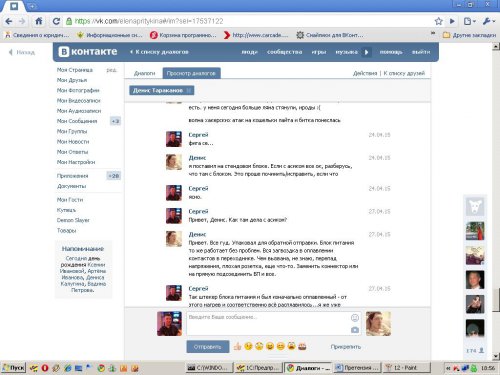Screen dimensions: 500x375
Task: Remove the Денис Тараканов dialog filter tag
Action: 189,90
